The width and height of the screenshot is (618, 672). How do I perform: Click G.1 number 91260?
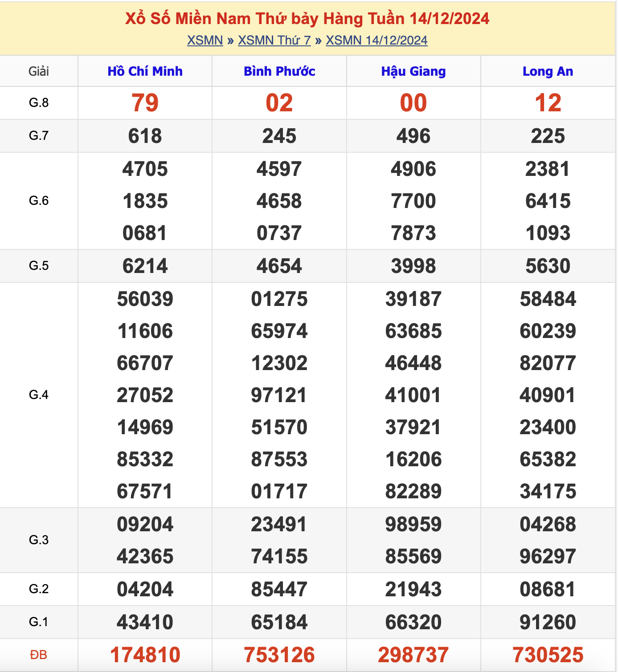click(x=548, y=622)
